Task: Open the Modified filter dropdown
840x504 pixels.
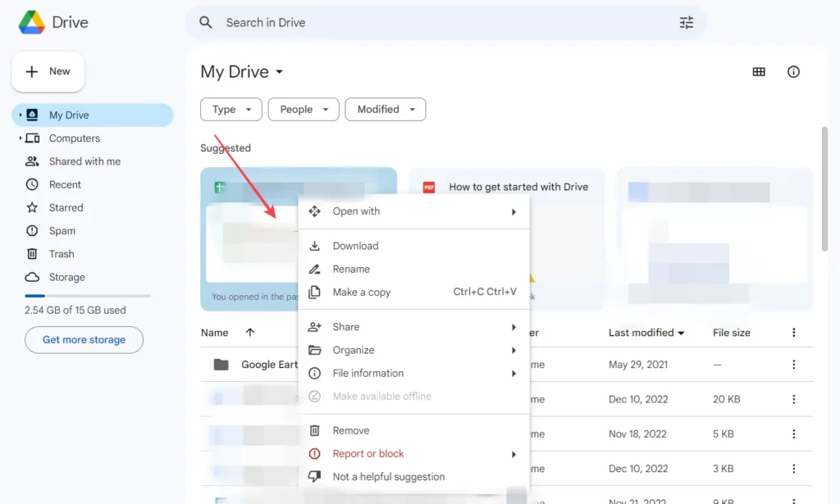Action: (x=386, y=109)
